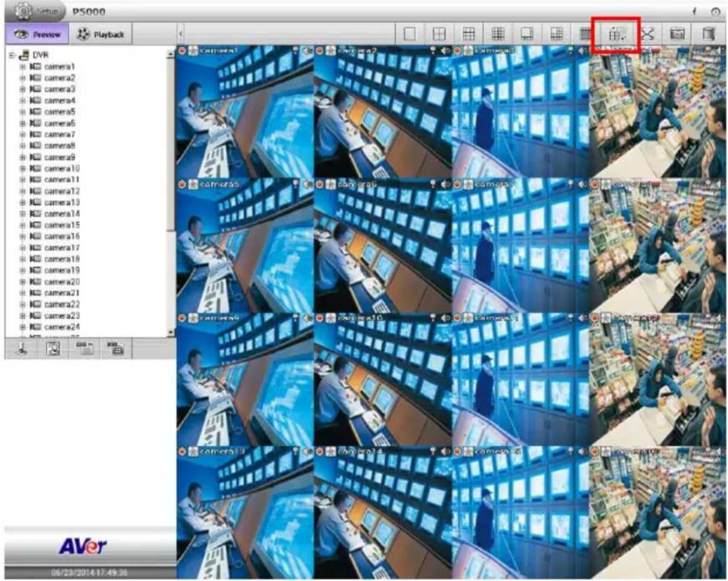The image size is (728, 581).
Task: Click the light bulb icon on the camera2 tile
Action: click(x=433, y=50)
